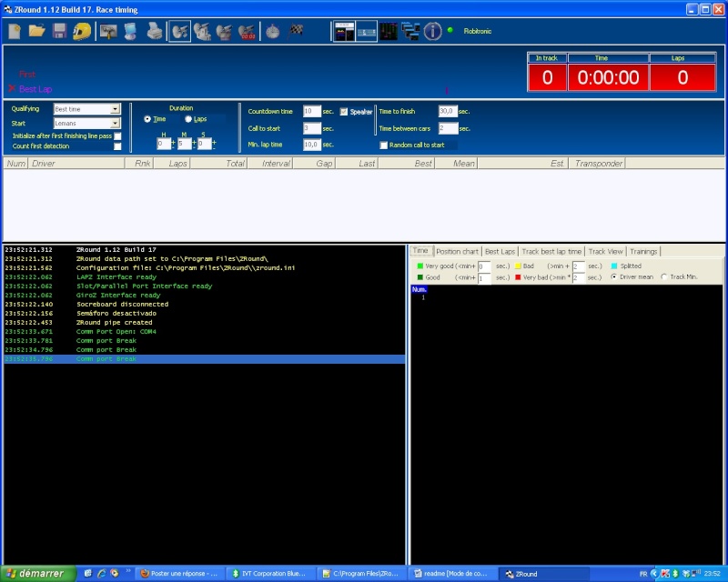Click the Call to start input field
728x582 pixels.
[x=311, y=128]
